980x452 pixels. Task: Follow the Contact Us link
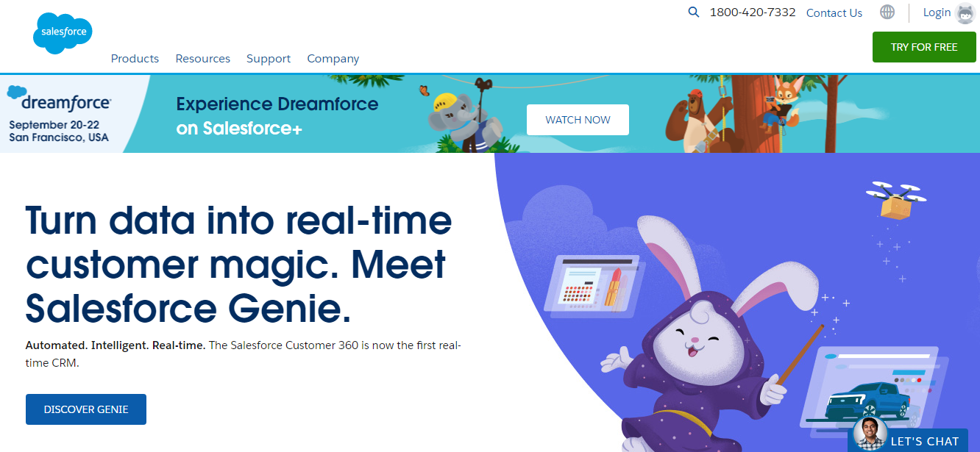[x=834, y=12]
